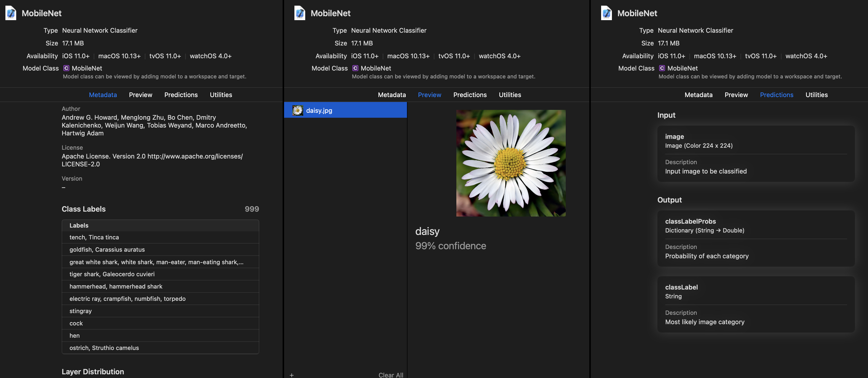Select 'tench, Tinca tinca' label row
Image resolution: width=868 pixels, height=378 pixels.
160,237
